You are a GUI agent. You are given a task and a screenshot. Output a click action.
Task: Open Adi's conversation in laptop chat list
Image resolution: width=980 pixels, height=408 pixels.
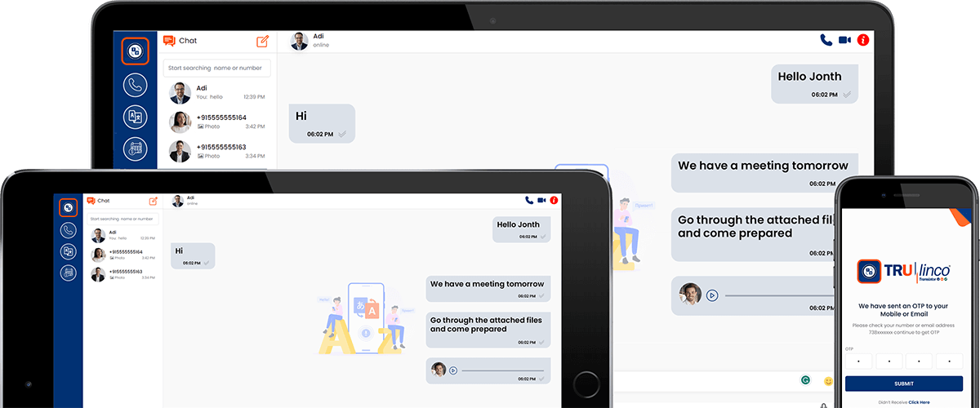tap(216, 92)
